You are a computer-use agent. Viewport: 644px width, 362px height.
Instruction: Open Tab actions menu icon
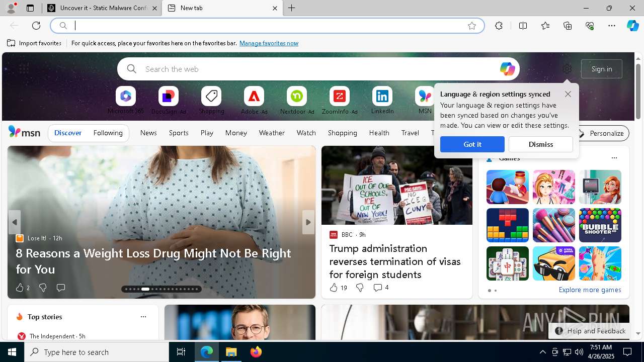click(30, 8)
